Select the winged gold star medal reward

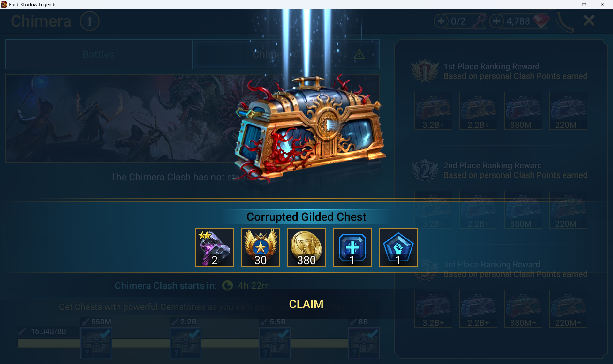pos(261,247)
